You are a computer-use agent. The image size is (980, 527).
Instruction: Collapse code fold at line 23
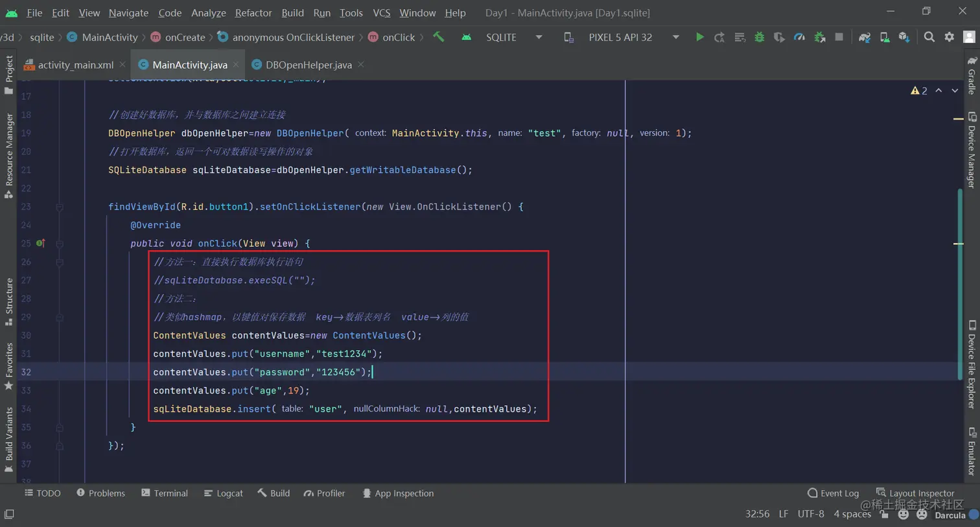click(x=59, y=207)
